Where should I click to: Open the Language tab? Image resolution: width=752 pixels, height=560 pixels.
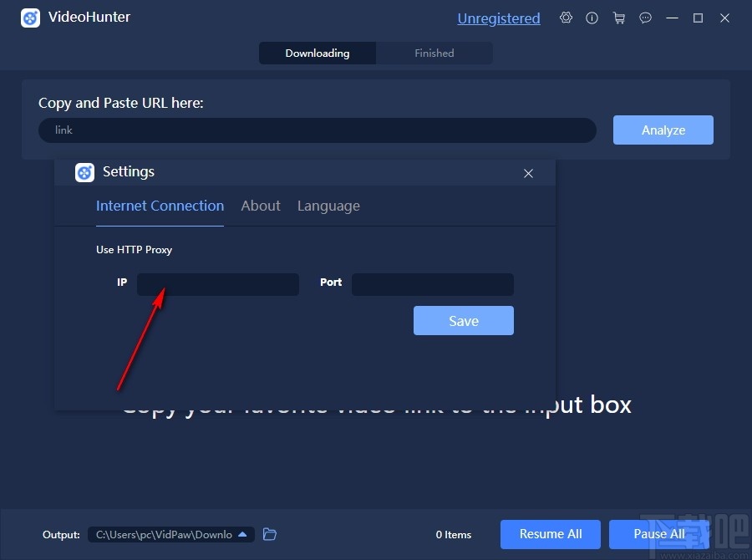click(328, 206)
